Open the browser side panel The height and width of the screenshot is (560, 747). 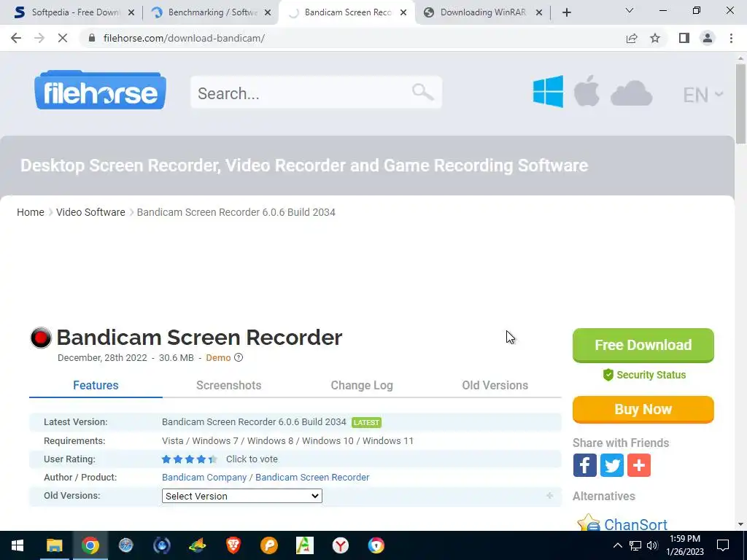point(684,38)
